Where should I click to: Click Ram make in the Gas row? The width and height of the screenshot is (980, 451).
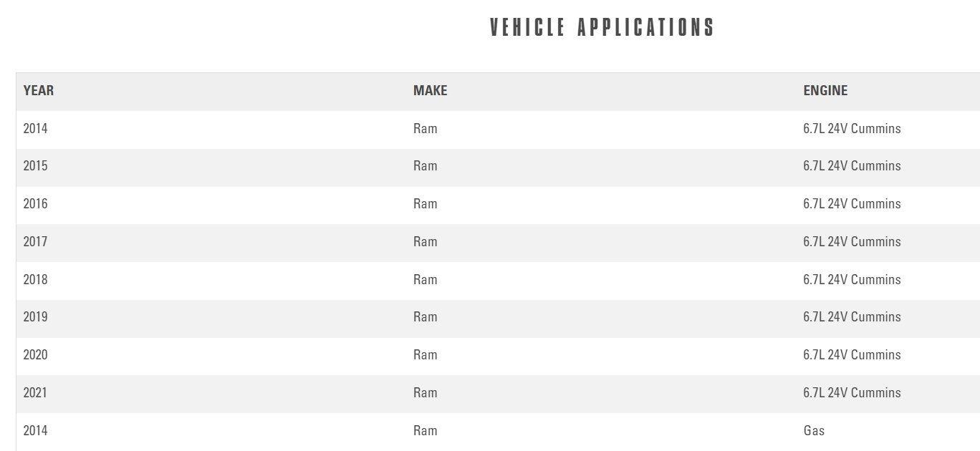[425, 431]
